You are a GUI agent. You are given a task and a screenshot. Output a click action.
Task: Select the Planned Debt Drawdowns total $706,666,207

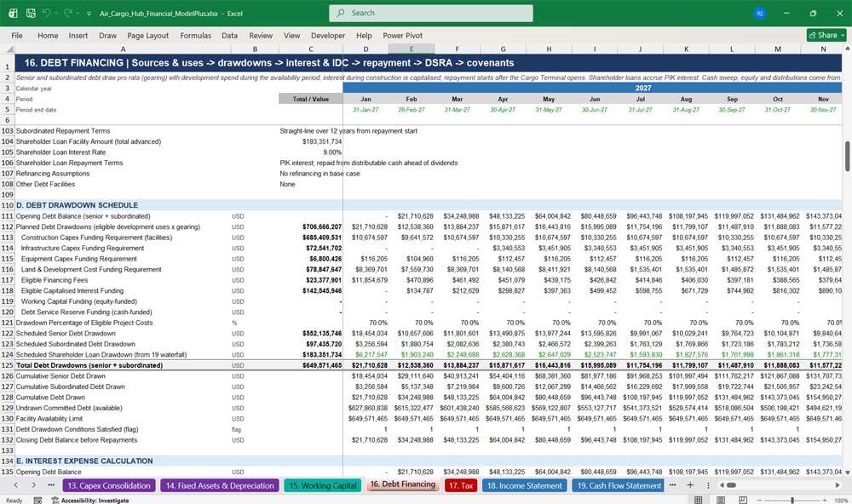pos(310,226)
